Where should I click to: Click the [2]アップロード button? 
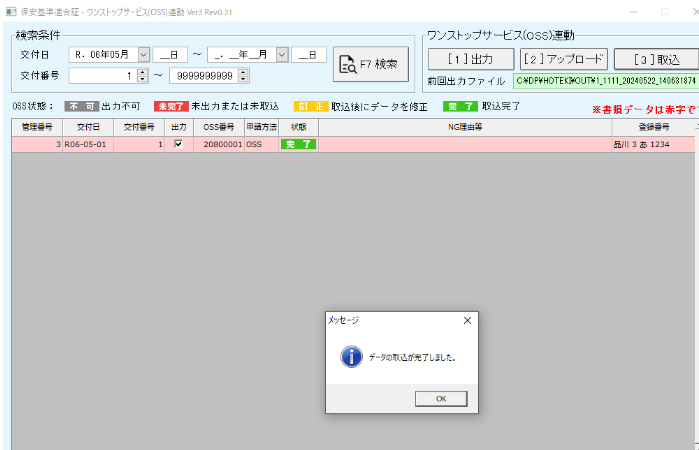point(563,59)
